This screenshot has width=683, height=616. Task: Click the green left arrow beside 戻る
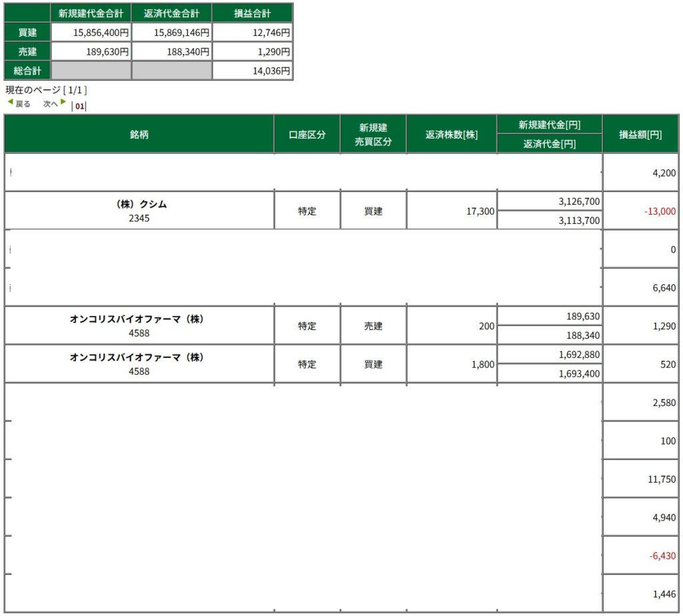click(x=10, y=103)
